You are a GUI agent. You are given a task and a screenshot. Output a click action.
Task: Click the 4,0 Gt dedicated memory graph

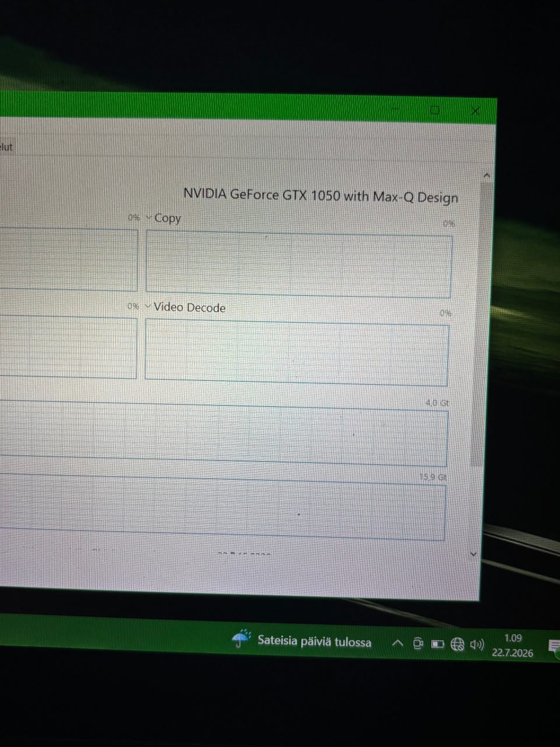(x=224, y=433)
